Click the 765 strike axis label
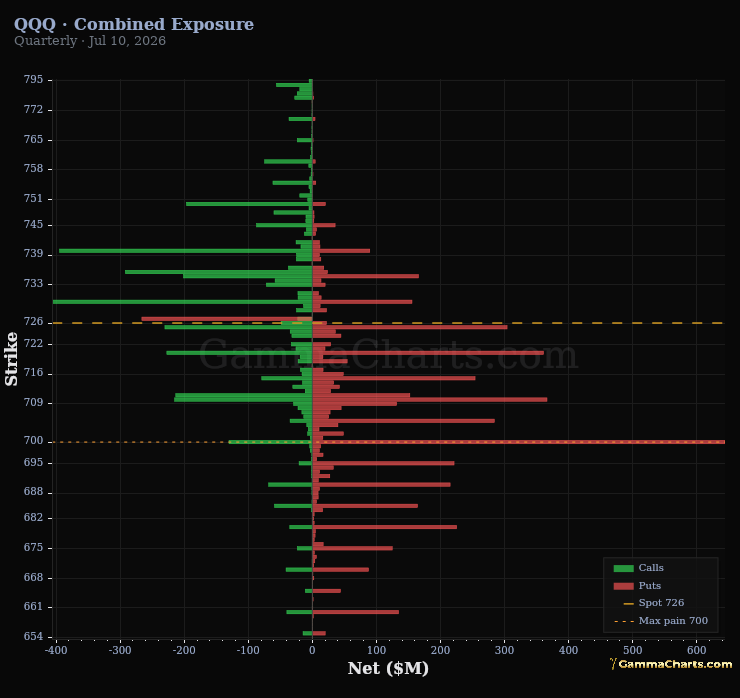The image size is (740, 698). point(33,139)
